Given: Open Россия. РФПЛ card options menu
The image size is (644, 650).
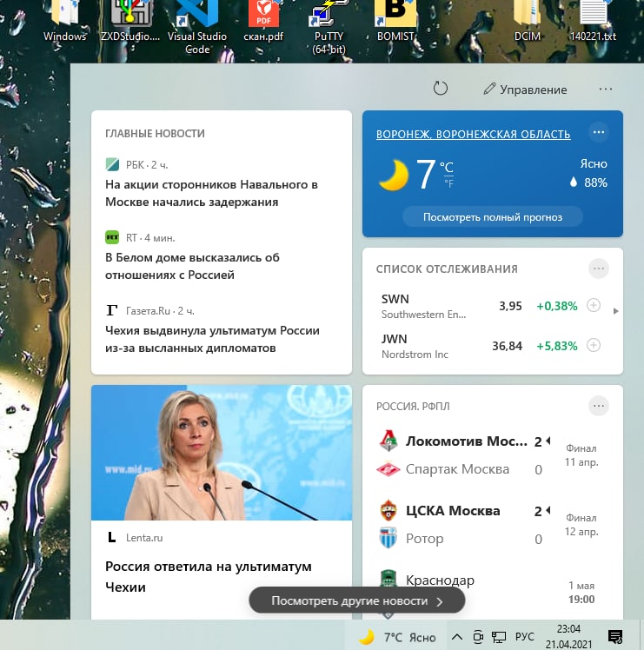Looking at the screenshot, I should (599, 406).
